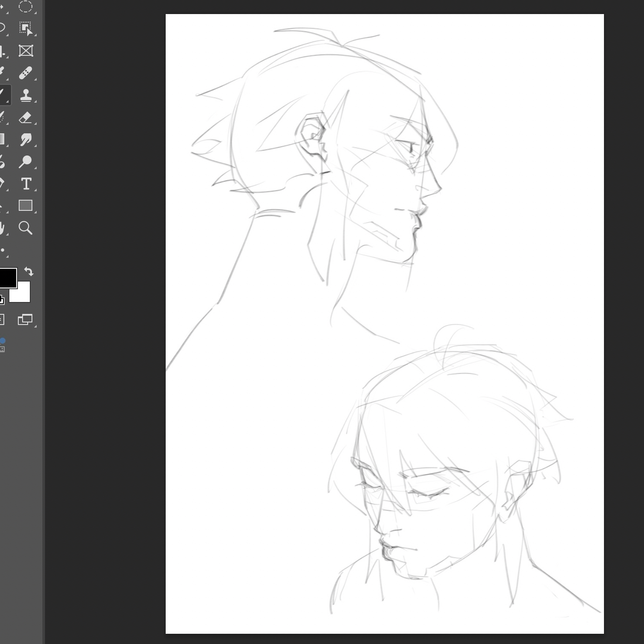The image size is (644, 644).
Task: Select the Horizontal Type tool
Action: coord(26,184)
